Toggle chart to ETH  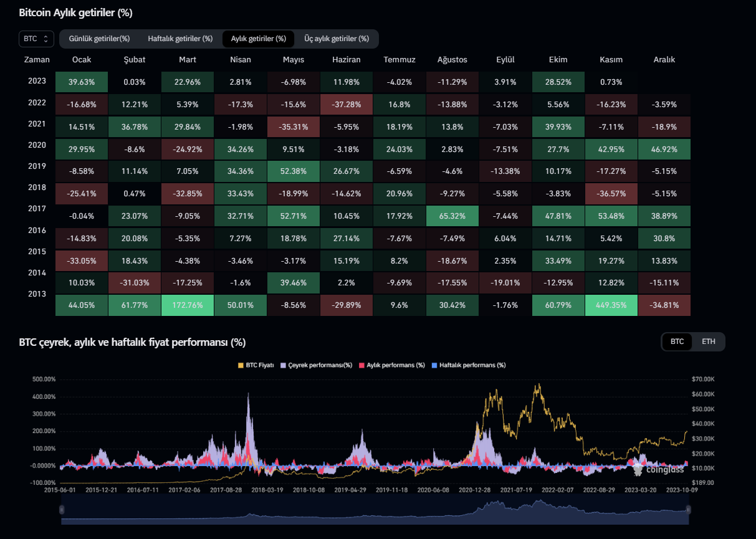[709, 341]
